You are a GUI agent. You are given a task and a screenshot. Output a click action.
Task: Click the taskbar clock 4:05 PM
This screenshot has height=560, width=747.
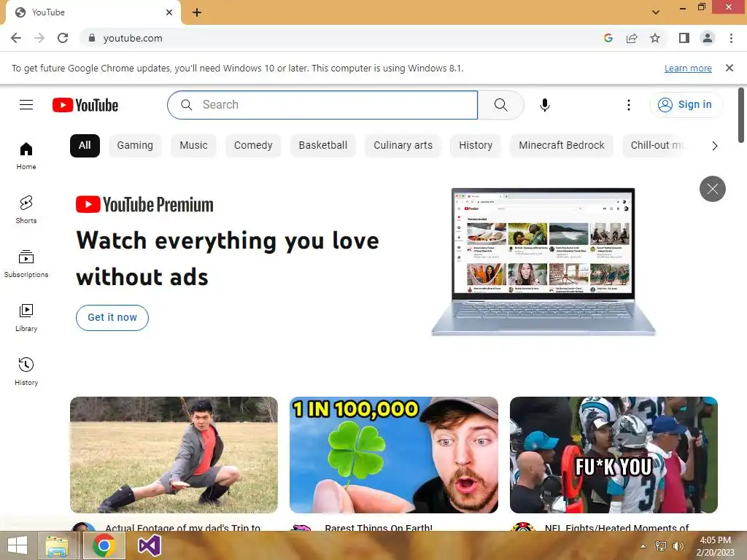coord(715,540)
